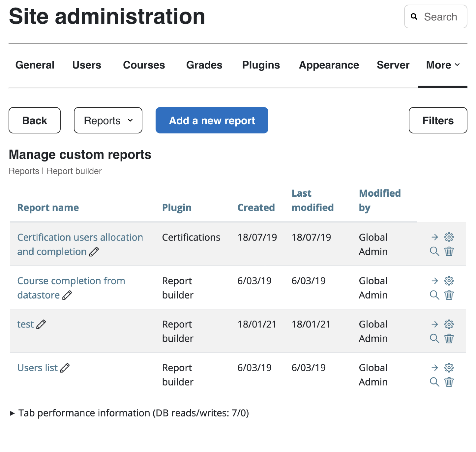Open the Reports dropdown
The image size is (476, 452).
click(108, 120)
